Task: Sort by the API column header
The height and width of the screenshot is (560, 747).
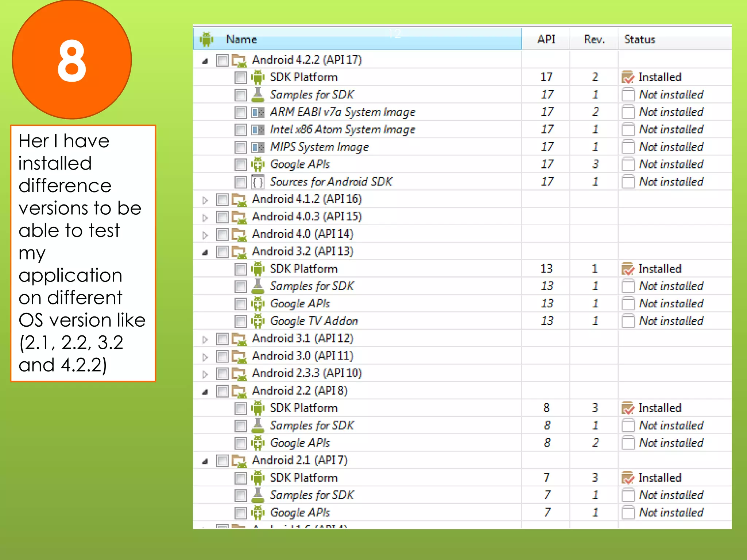Action: coord(546,39)
